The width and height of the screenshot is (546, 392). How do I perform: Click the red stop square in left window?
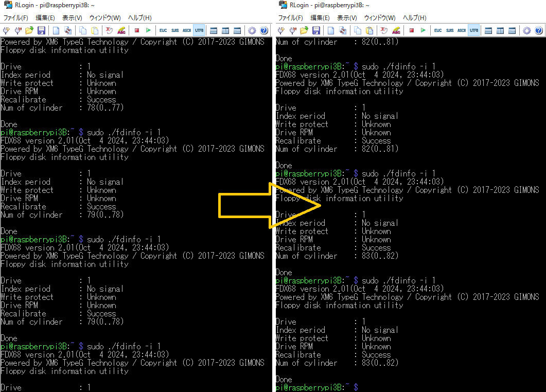[x=136, y=30]
